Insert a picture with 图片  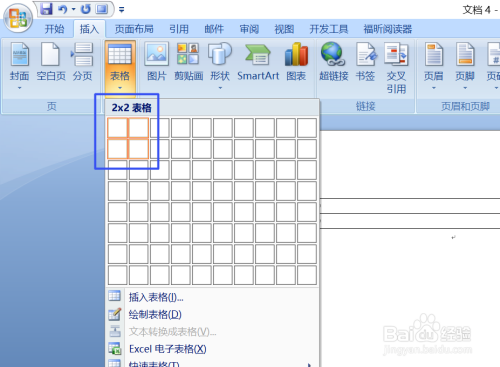(x=156, y=62)
